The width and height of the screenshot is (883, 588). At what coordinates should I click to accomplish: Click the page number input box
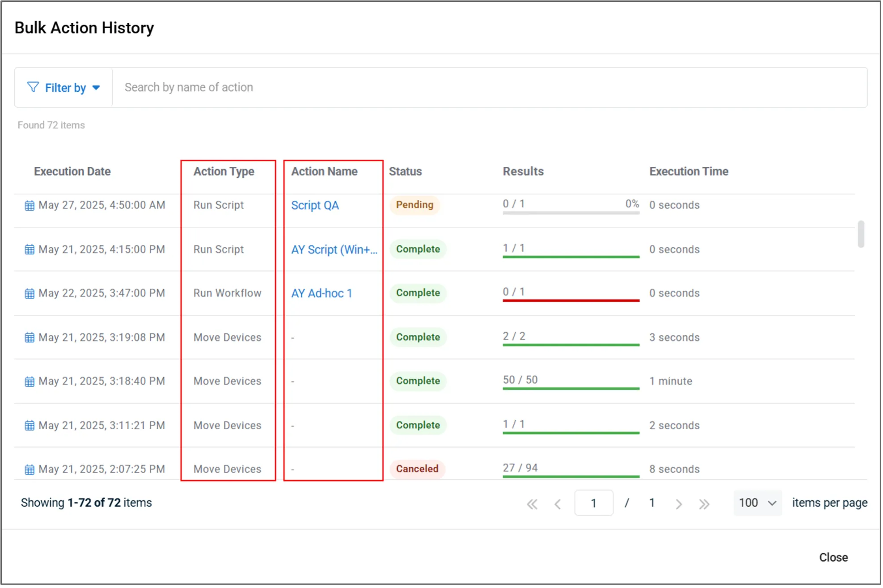[x=593, y=503]
